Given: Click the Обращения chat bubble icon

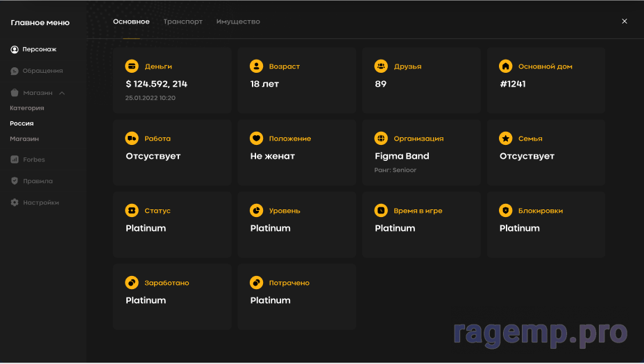Looking at the screenshot, I should click(15, 71).
